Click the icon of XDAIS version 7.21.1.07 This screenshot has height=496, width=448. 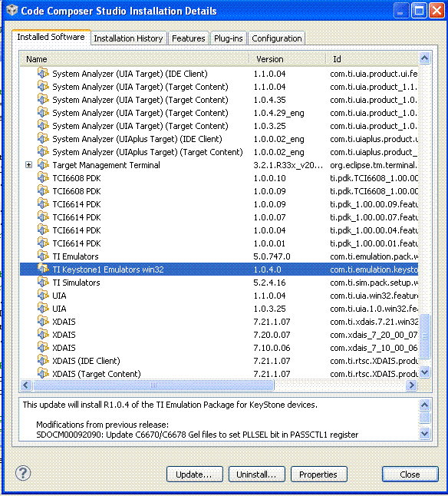[43, 321]
